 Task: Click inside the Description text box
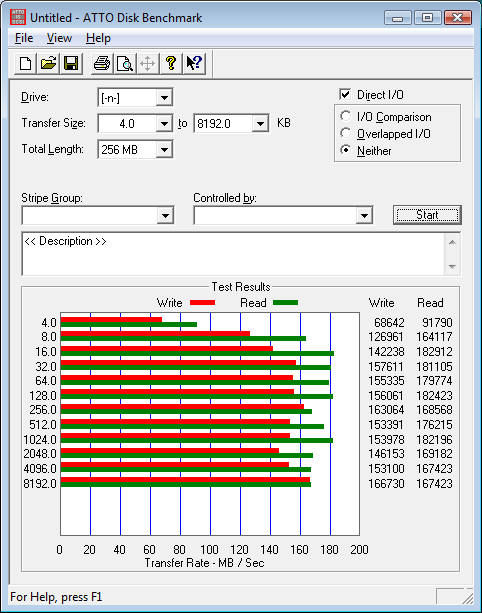[233, 254]
